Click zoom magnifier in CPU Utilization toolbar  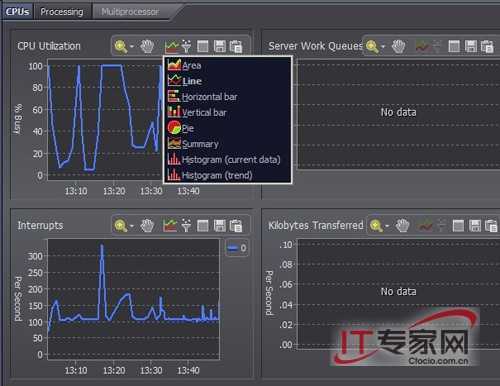point(121,46)
